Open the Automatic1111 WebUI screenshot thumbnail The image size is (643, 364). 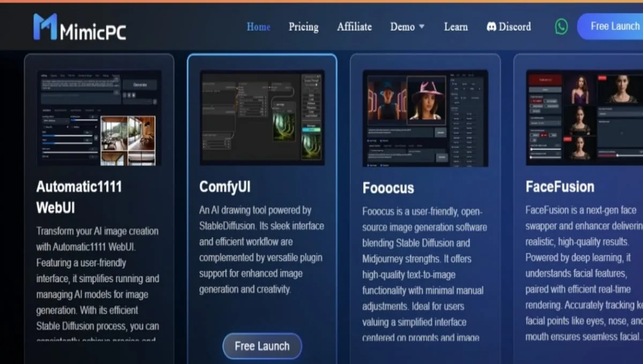point(99,118)
